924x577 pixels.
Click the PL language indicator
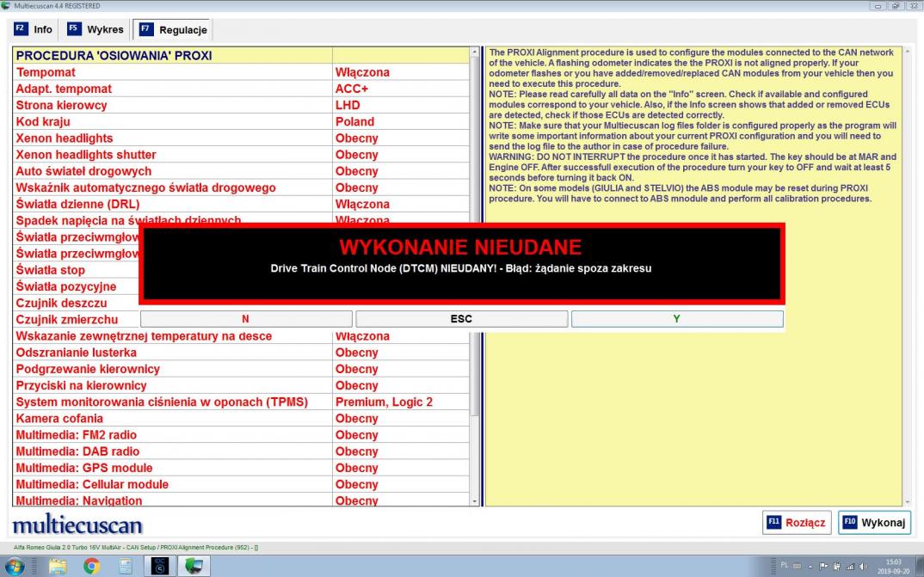[x=785, y=565]
